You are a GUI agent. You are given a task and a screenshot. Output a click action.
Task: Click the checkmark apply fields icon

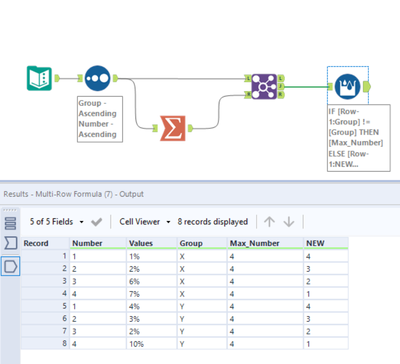coord(96,222)
